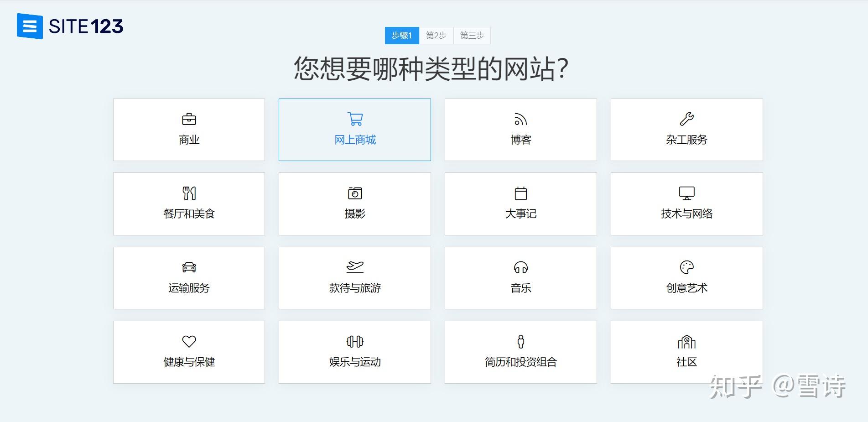Pick the car icon for 运输服务
Screen dimensions: 868x422
coord(189,267)
